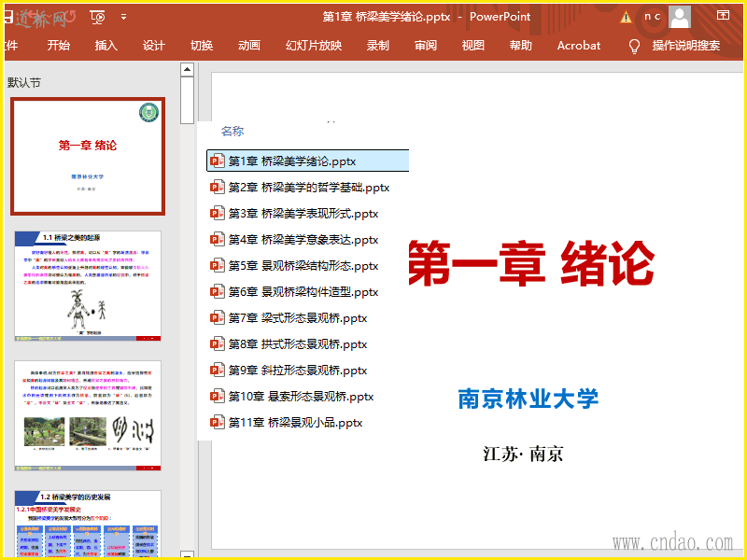747x560 pixels.
Task: Open the Customize Quick Access Toolbar dropdown
Action: tap(123, 17)
